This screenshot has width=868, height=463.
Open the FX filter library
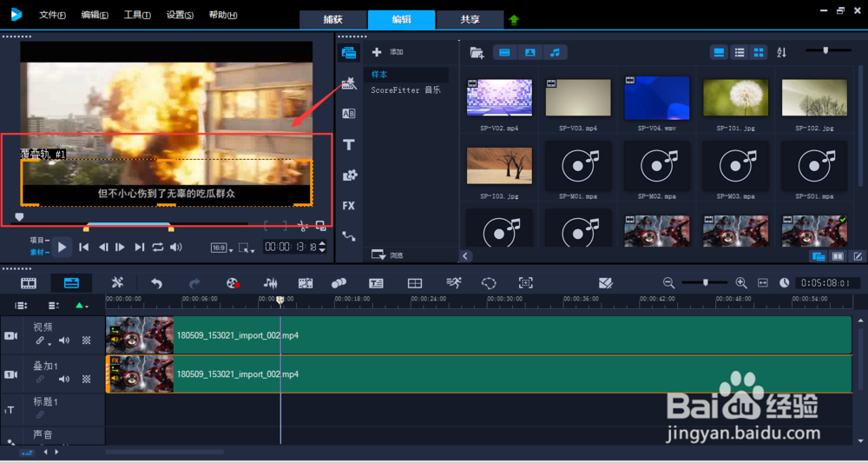(x=349, y=206)
